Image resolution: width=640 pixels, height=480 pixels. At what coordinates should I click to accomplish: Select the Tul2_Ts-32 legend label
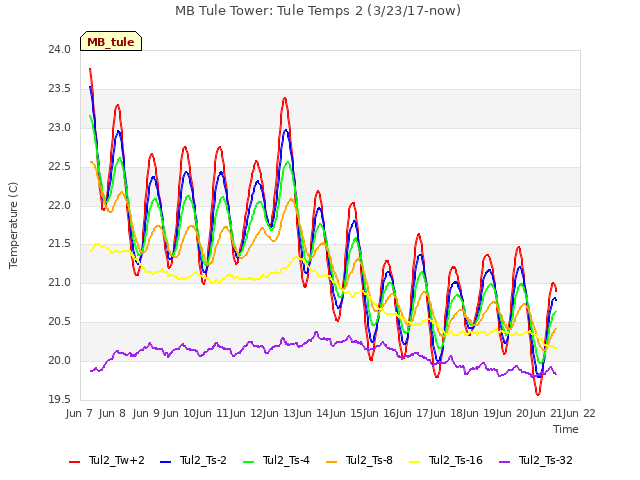pyautogui.click(x=546, y=460)
